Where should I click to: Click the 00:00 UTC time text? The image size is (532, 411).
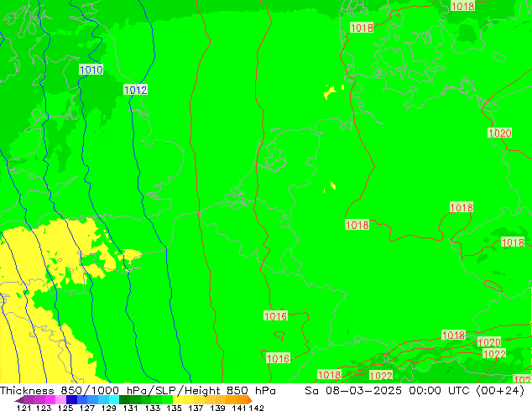[x=440, y=391]
